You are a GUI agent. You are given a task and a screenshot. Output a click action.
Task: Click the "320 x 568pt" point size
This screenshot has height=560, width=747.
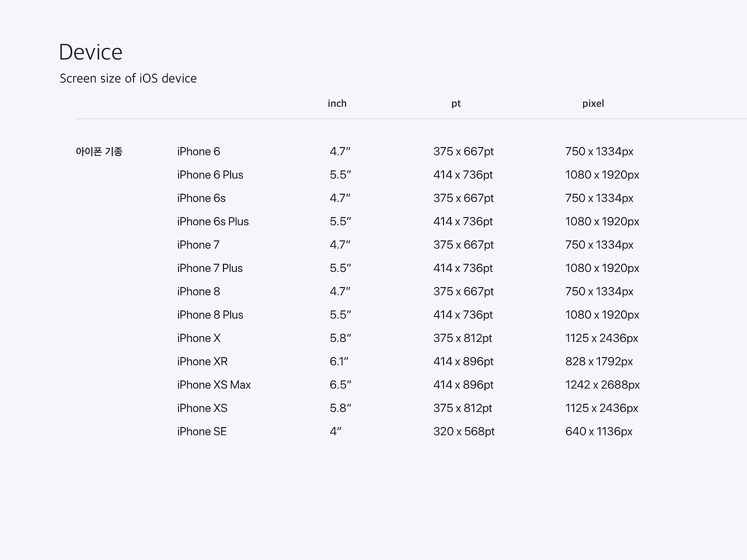click(464, 432)
